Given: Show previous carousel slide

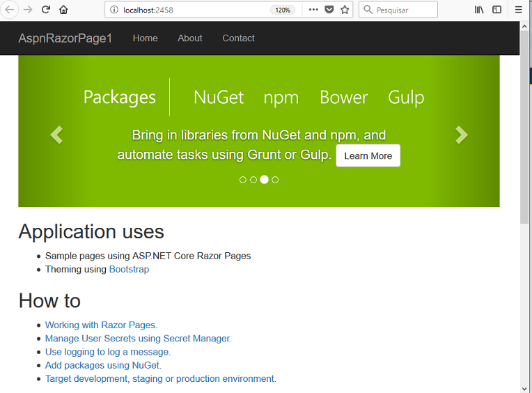Looking at the screenshot, I should [56, 134].
